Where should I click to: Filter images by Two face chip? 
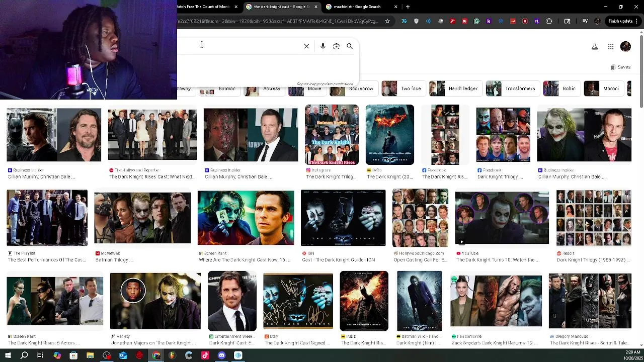click(x=403, y=88)
